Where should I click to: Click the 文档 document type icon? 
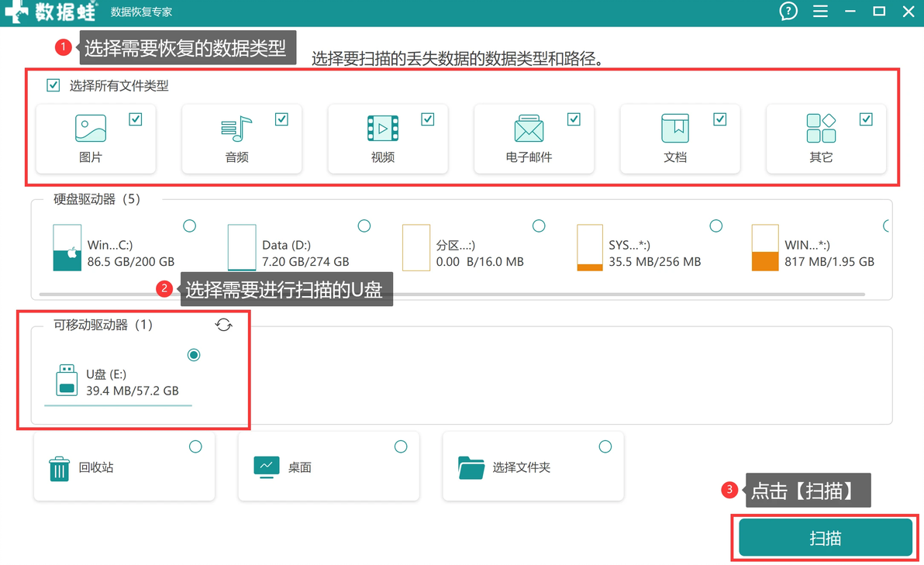coord(674,128)
